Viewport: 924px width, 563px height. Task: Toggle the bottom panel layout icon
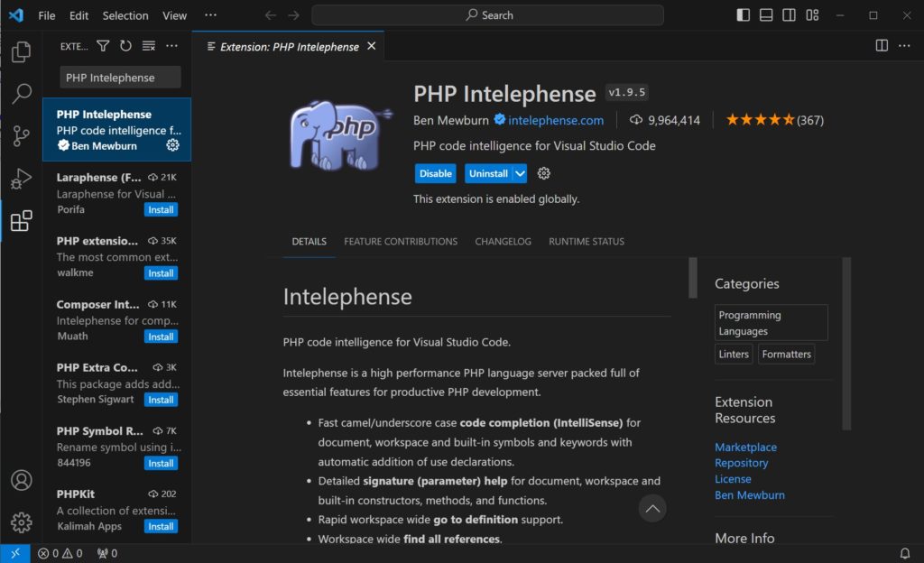[x=766, y=15]
